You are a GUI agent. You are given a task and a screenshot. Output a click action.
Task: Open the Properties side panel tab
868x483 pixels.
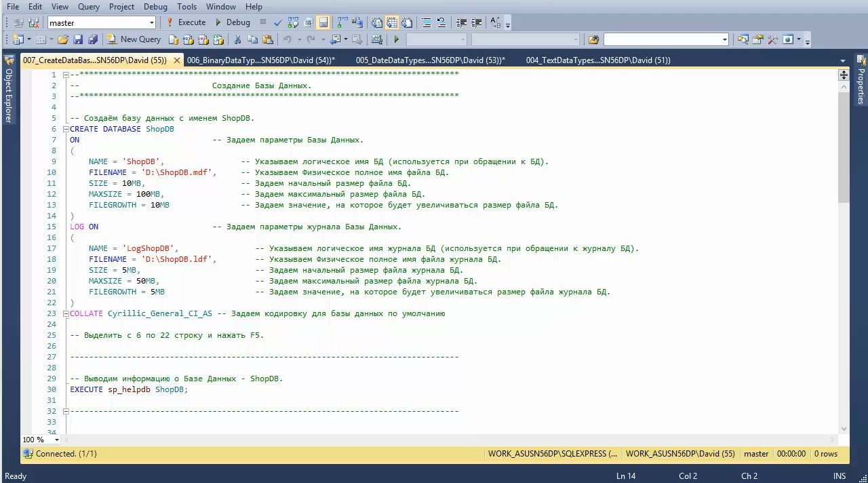click(x=861, y=80)
